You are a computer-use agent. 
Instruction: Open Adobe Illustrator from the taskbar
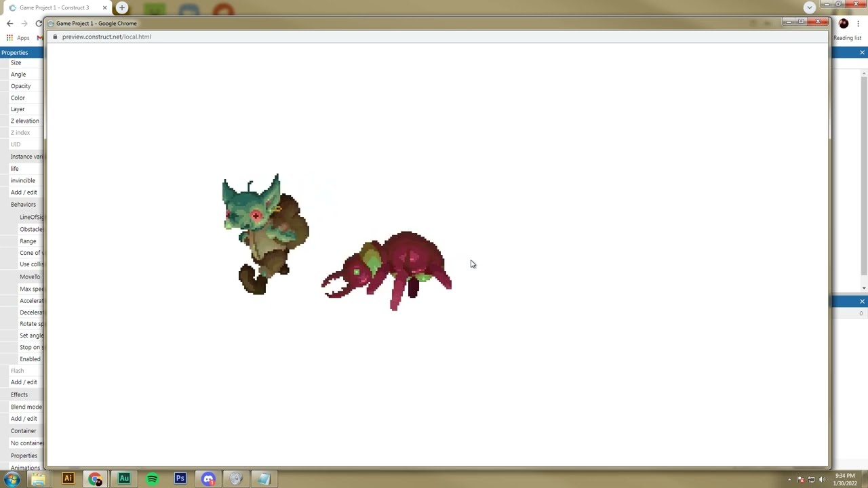tap(68, 479)
